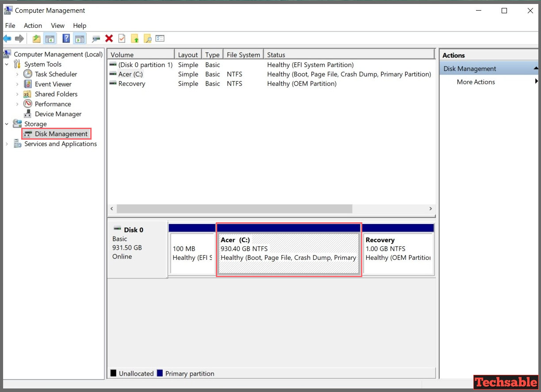Viewport: 541px width, 392px height.
Task: Click the red X delete volume icon
Action: tap(109, 38)
